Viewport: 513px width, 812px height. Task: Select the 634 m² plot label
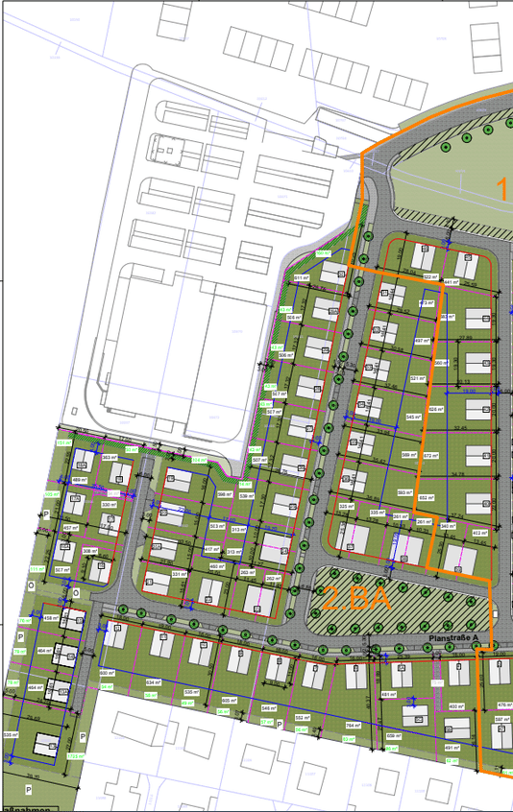click(154, 682)
